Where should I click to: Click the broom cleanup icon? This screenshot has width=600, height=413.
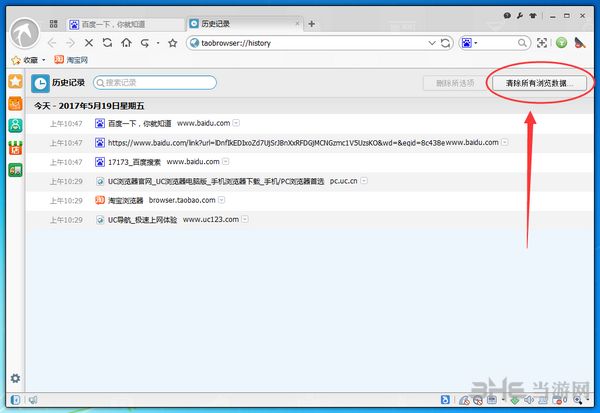click(580, 43)
